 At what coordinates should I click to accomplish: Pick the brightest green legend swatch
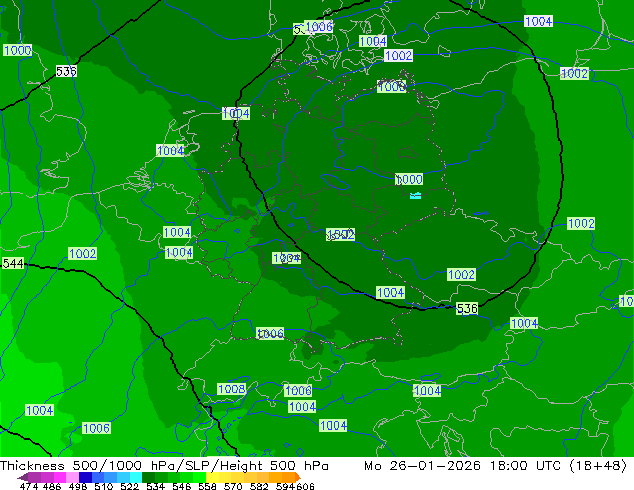pyautogui.click(x=199, y=477)
